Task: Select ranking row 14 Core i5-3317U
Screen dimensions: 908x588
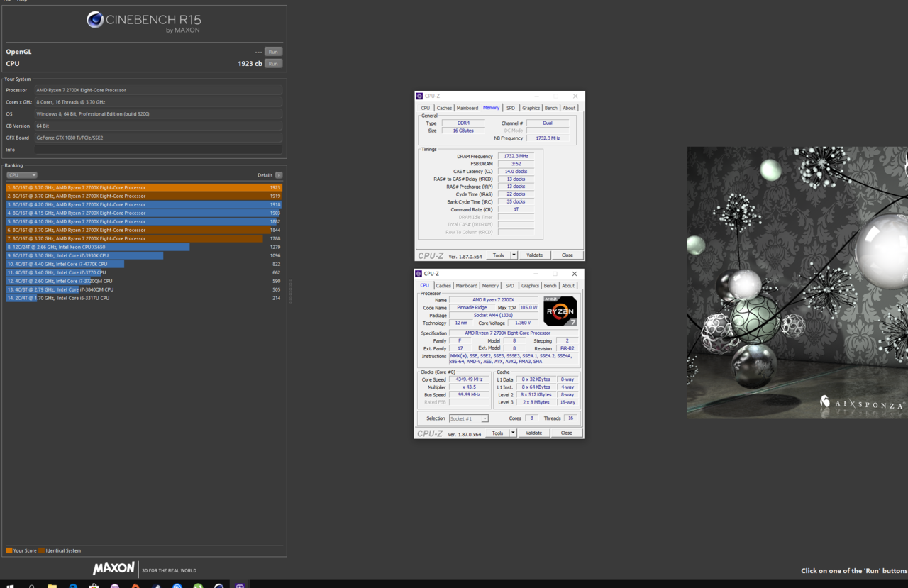Action: click(x=144, y=298)
